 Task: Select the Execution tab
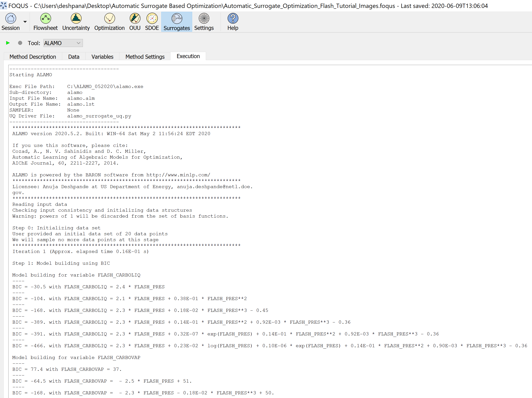188,56
